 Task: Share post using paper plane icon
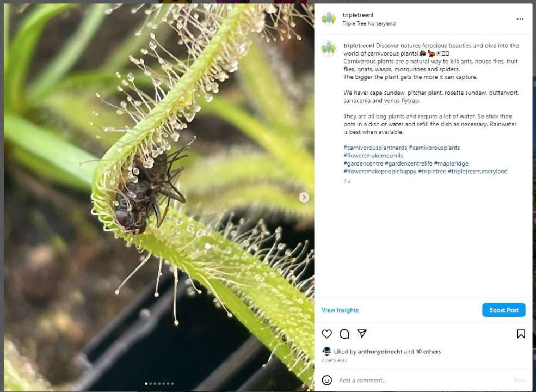coord(362,334)
